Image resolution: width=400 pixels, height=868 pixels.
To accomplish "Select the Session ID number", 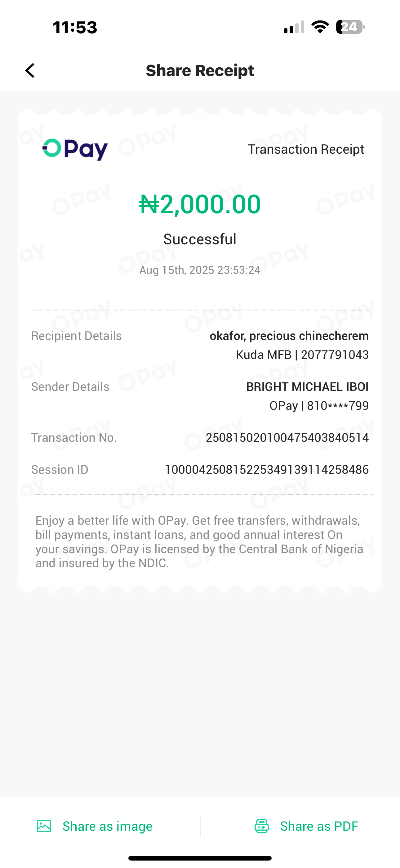I will tap(267, 470).
